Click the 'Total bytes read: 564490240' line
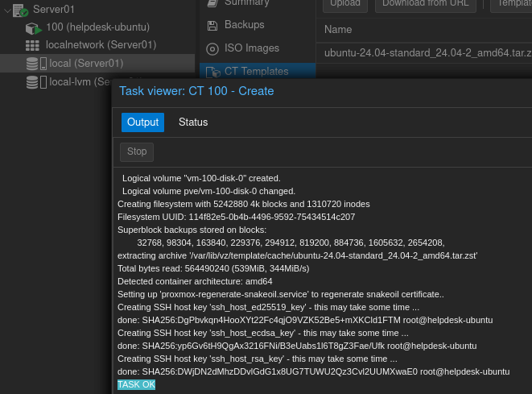Viewport: 532px width, 394px height. pyautogui.click(x=213, y=268)
